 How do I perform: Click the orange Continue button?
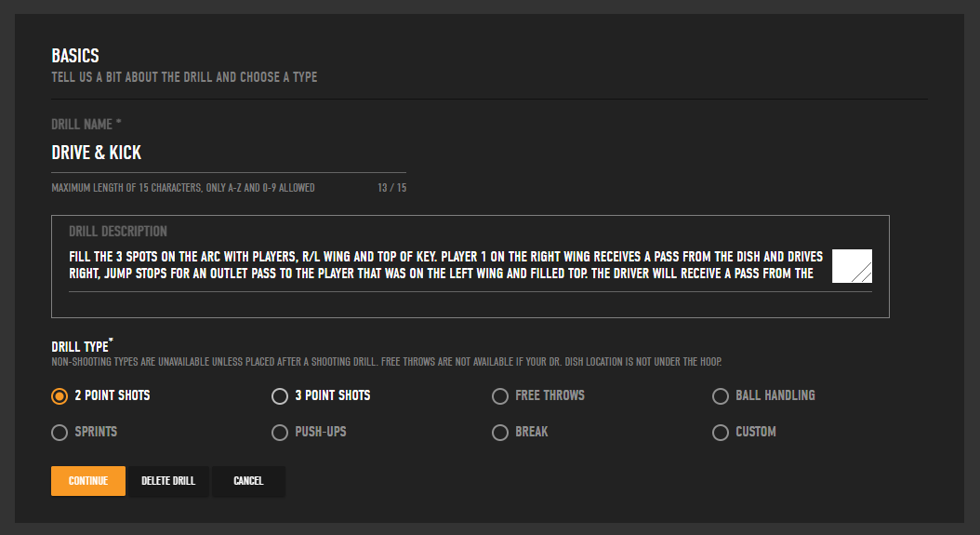point(88,480)
